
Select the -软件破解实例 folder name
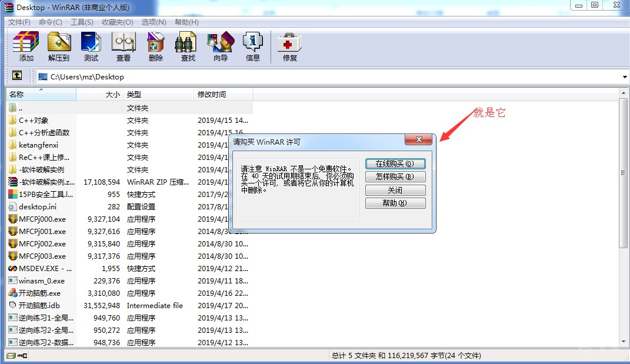click(41, 170)
